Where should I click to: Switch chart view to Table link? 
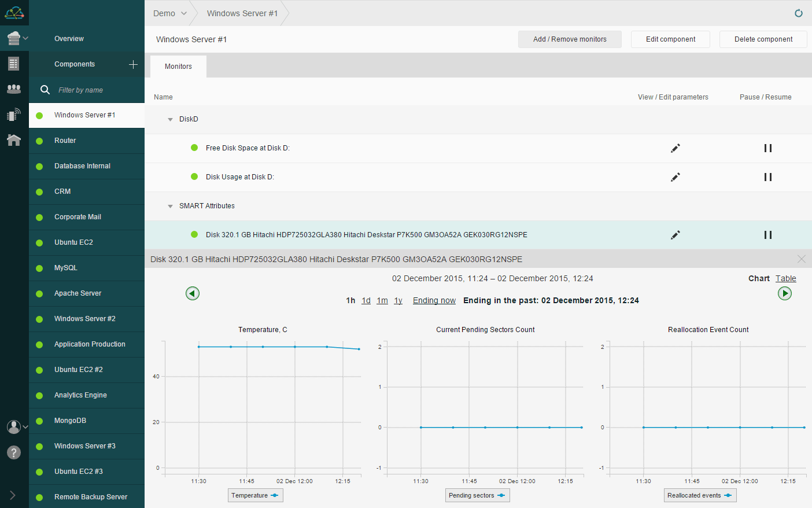[x=785, y=278]
